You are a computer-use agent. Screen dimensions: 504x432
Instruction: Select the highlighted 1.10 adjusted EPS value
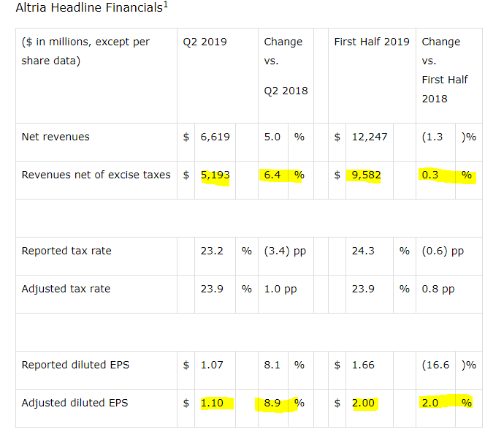pyautogui.click(x=212, y=403)
